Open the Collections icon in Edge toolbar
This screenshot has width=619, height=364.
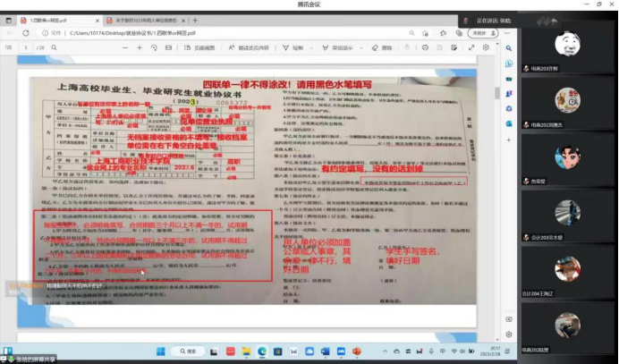pos(459,33)
